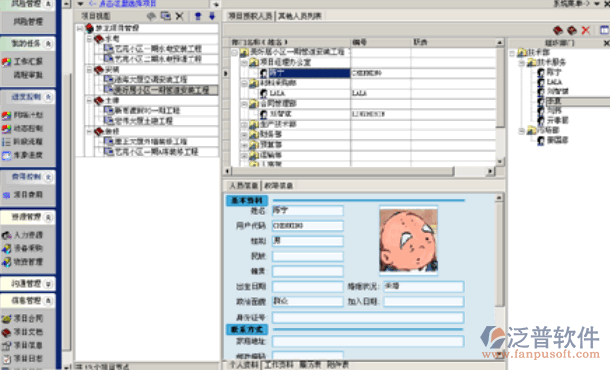Click the blue up-arrow icon in project view toolbar
The height and width of the screenshot is (370, 610).
pyautogui.click(x=198, y=16)
